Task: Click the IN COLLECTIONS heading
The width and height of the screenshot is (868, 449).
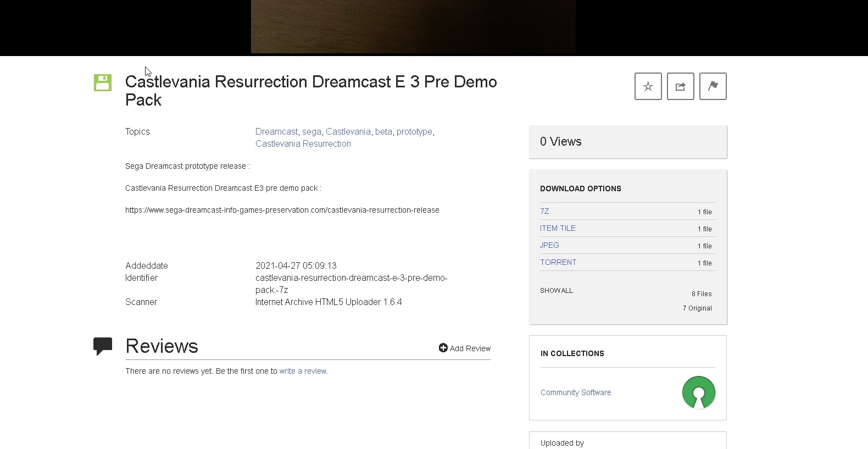Action: coord(572,353)
